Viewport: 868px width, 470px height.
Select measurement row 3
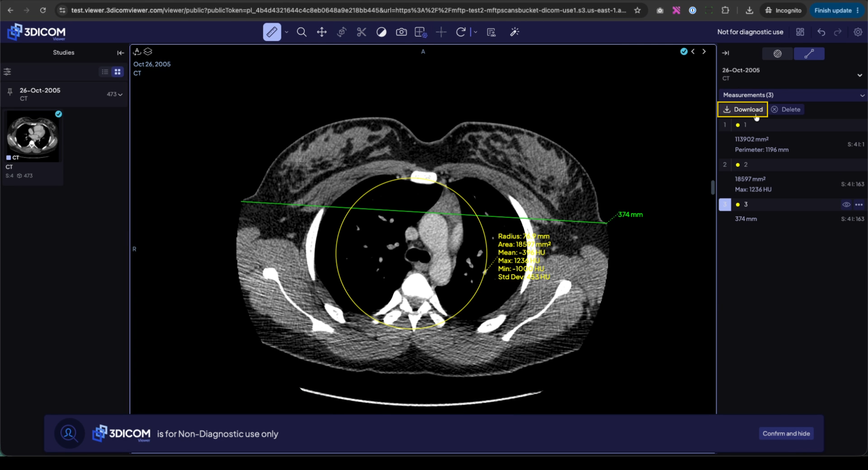pyautogui.click(x=793, y=204)
